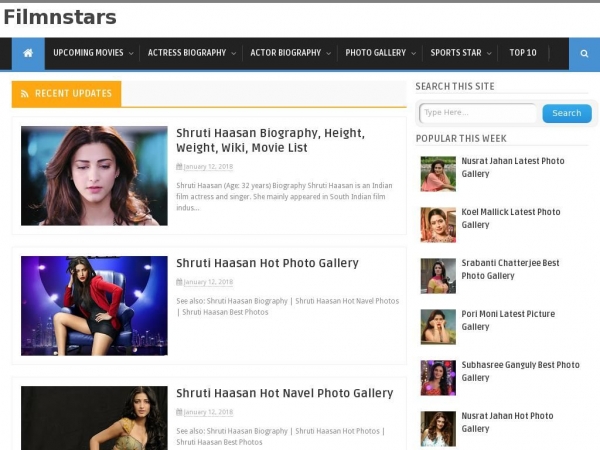Click the RSS icon beside Recent Updates

pyautogui.click(x=25, y=94)
